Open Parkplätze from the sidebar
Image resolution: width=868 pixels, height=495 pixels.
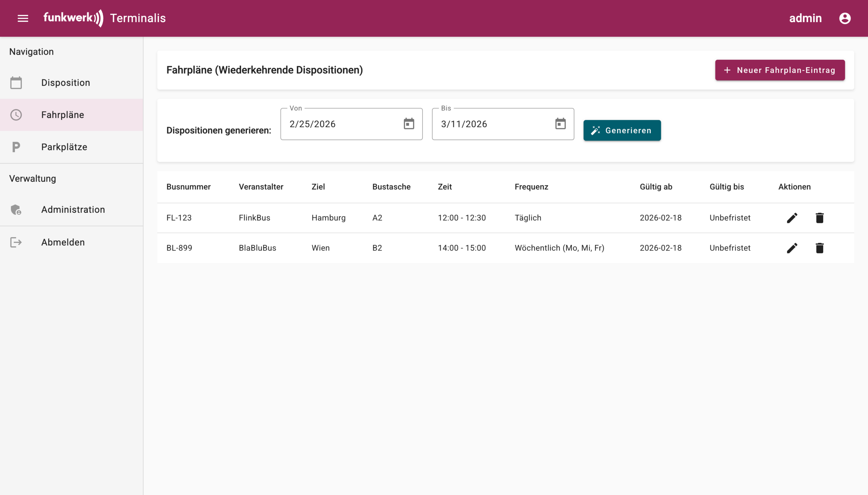tap(64, 147)
